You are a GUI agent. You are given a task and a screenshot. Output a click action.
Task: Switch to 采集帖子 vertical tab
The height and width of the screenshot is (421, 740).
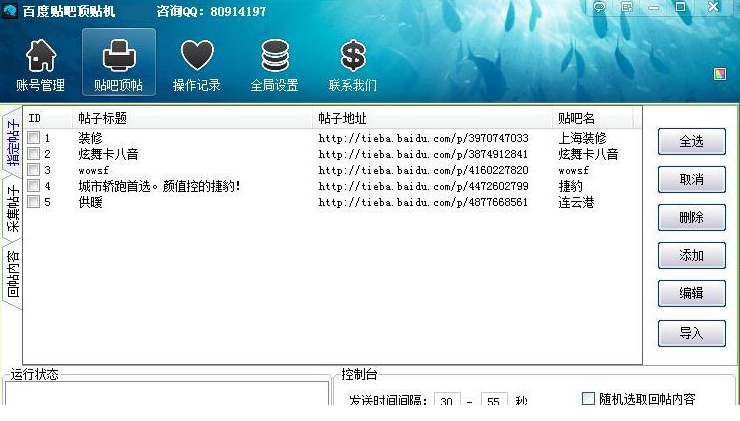point(12,209)
